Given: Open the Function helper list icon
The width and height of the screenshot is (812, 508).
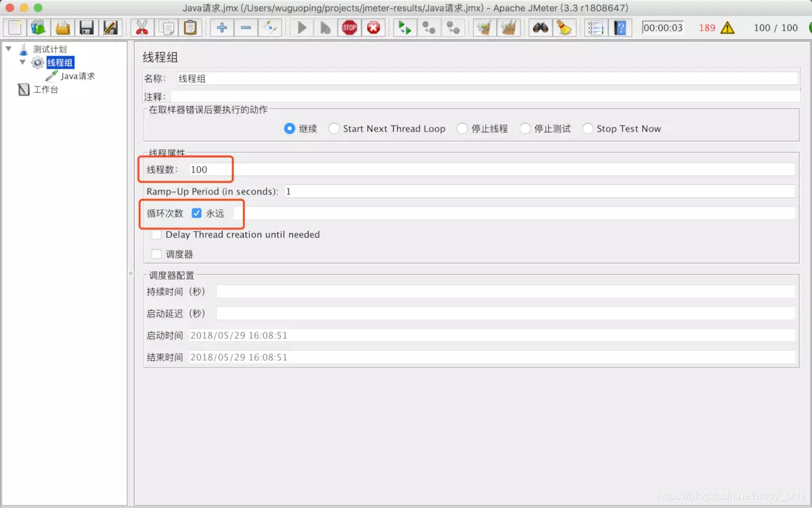Looking at the screenshot, I should click(x=596, y=28).
